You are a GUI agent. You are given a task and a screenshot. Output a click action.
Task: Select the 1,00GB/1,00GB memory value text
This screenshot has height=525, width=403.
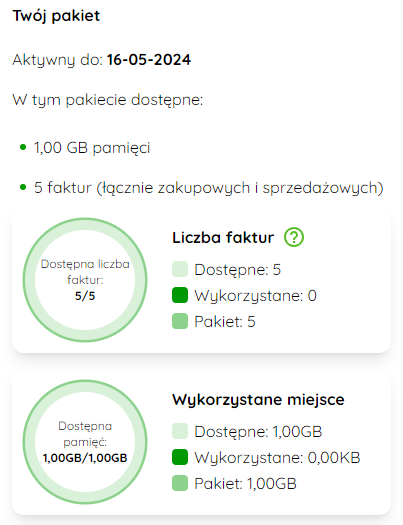pos(85,458)
